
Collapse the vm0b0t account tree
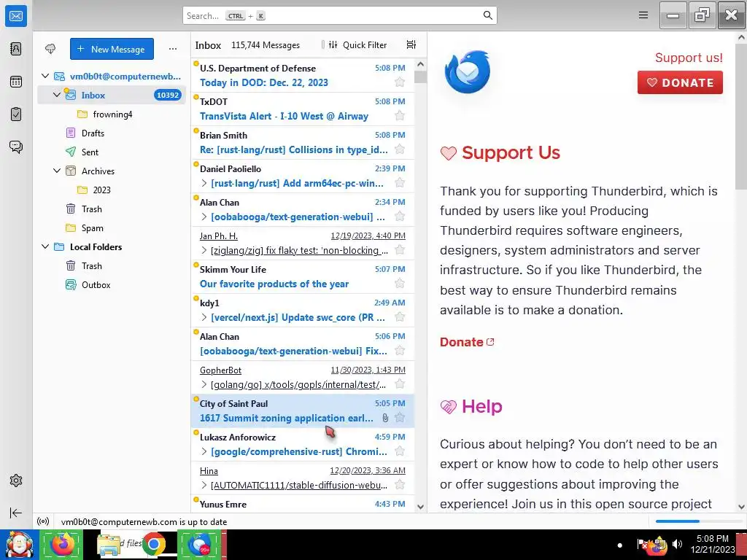pyautogui.click(x=45, y=76)
